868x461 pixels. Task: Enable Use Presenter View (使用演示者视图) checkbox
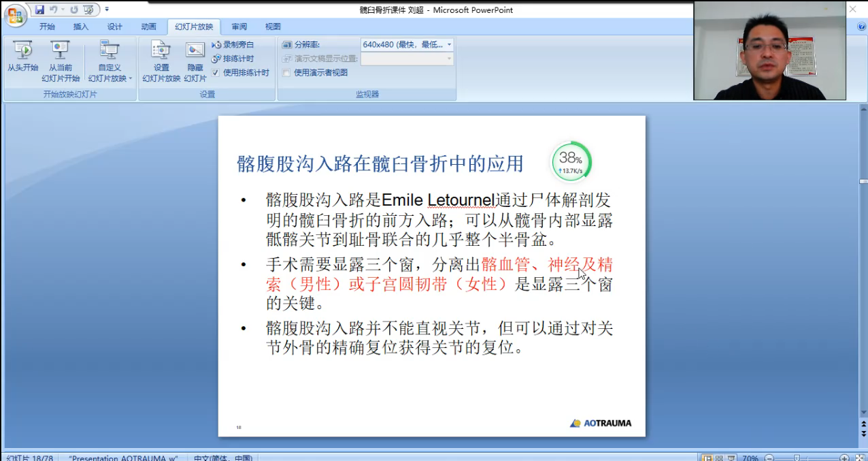(x=286, y=72)
